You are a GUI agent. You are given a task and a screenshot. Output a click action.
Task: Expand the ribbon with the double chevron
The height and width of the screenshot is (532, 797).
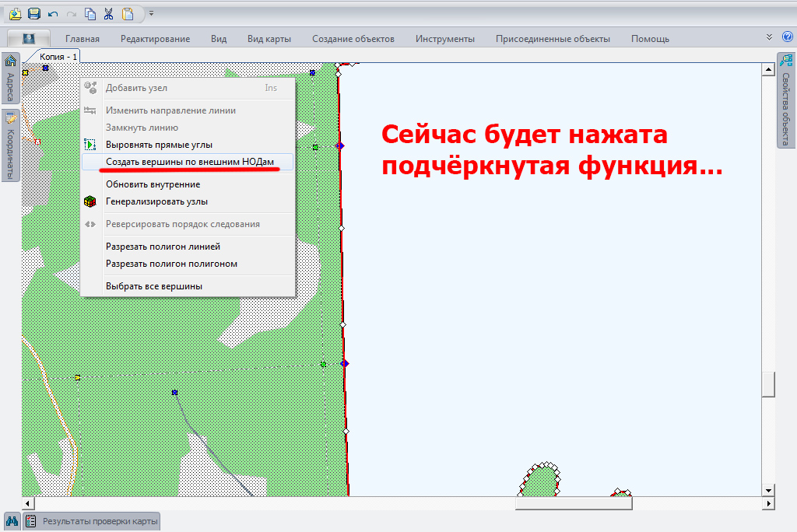coord(770,37)
